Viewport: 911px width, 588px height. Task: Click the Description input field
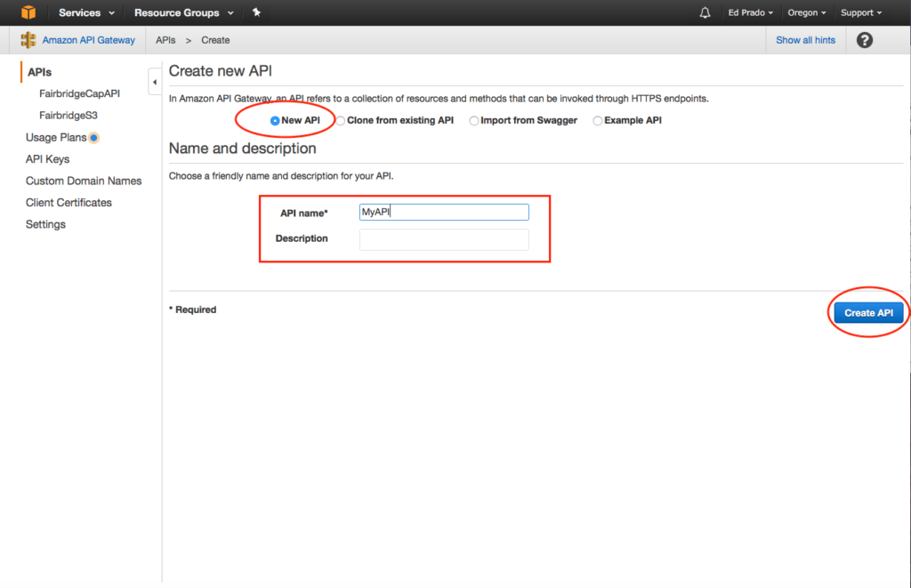point(444,239)
